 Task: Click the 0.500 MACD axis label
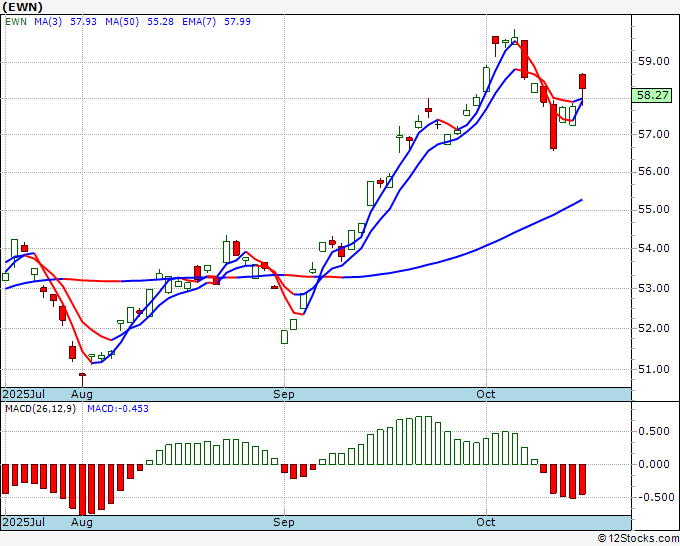pyautogui.click(x=654, y=431)
